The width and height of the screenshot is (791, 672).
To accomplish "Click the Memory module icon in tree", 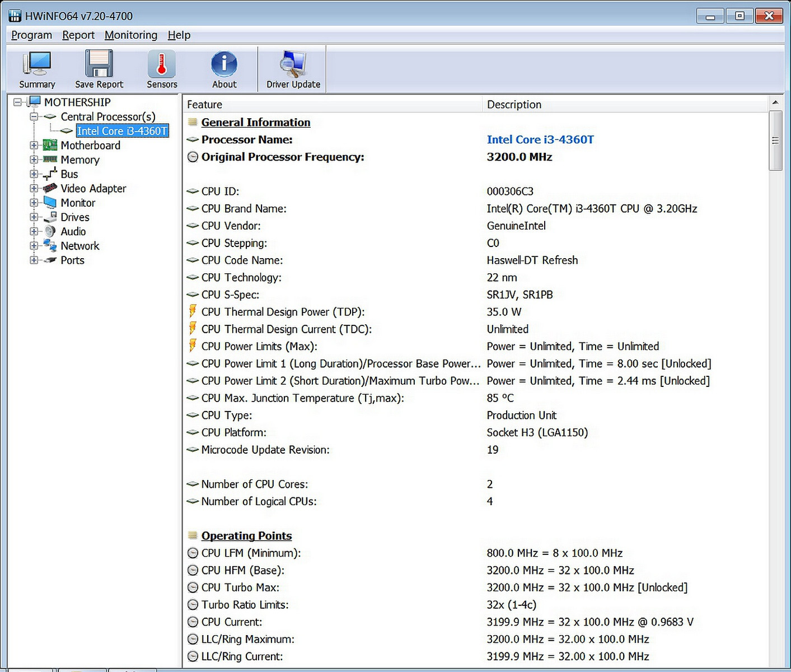I will (50, 160).
